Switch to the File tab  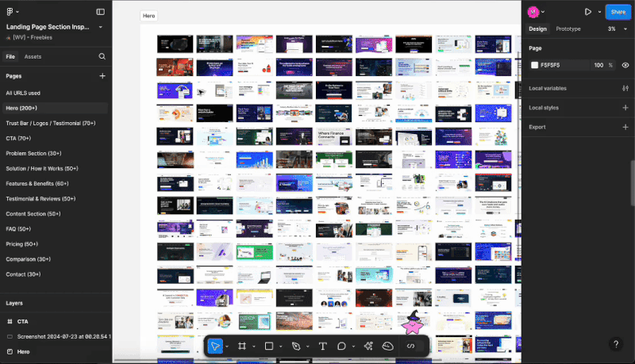pos(10,56)
